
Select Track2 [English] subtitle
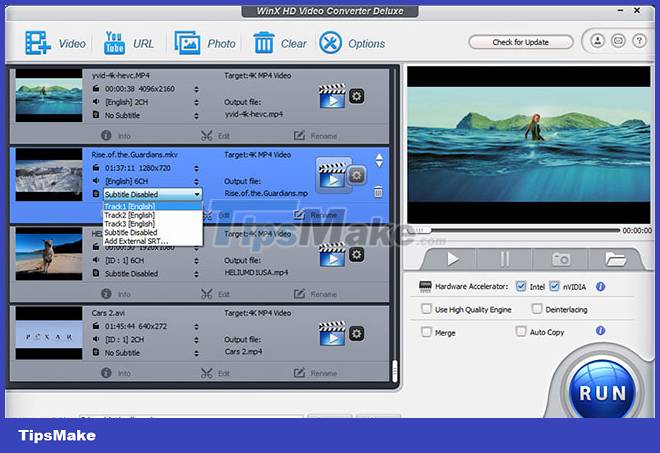click(153, 215)
